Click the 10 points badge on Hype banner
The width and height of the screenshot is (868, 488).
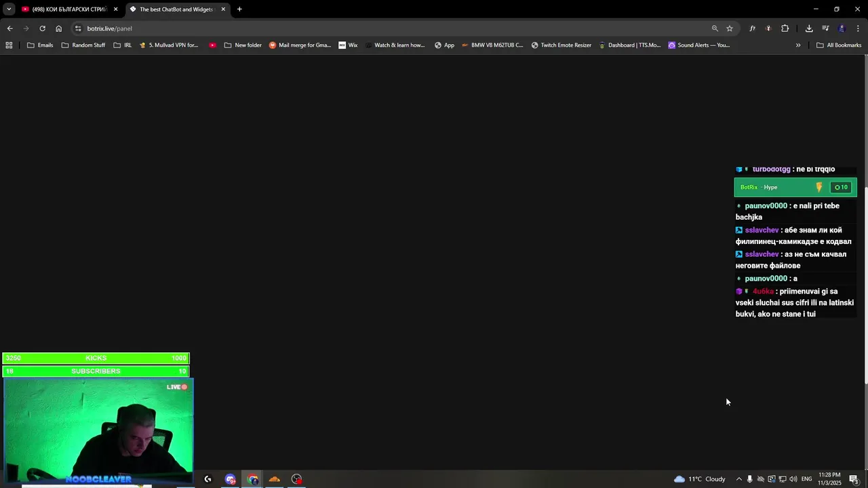pos(841,187)
